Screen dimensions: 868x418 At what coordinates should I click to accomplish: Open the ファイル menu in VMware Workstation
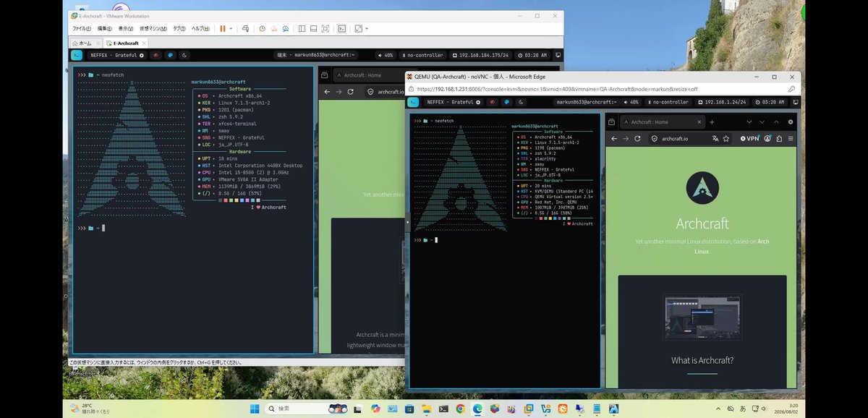pos(81,29)
